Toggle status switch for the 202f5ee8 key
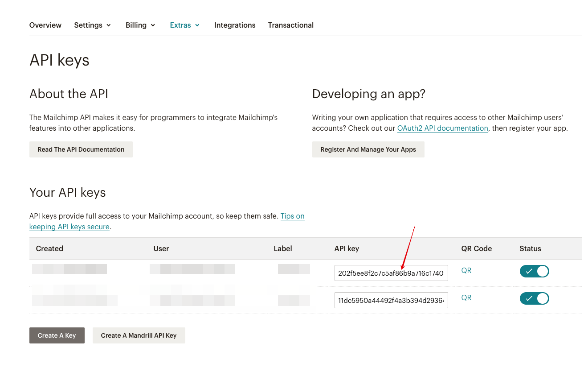Image resolution: width=588 pixels, height=368 pixels. (x=535, y=271)
